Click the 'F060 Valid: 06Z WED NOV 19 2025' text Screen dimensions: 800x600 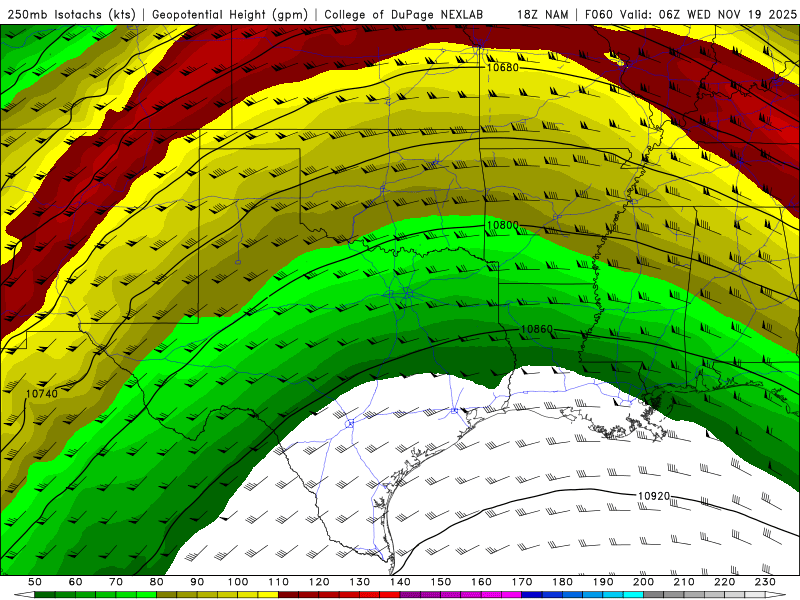point(691,14)
